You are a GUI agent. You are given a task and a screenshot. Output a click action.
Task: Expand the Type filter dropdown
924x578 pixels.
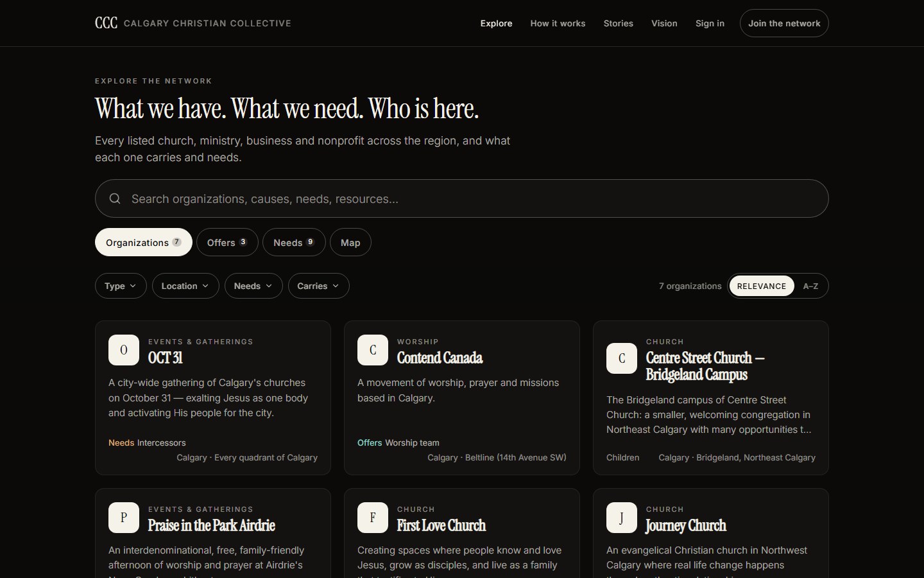[x=121, y=286]
